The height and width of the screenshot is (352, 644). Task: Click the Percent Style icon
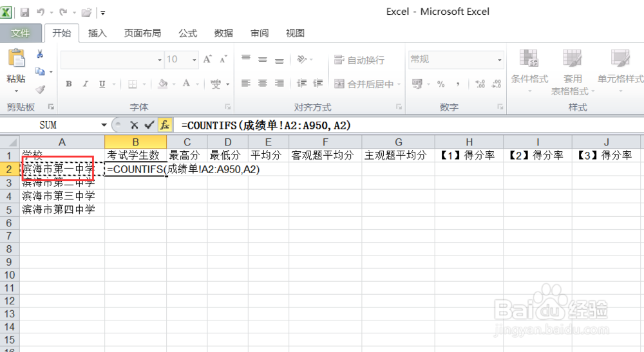[x=441, y=84]
